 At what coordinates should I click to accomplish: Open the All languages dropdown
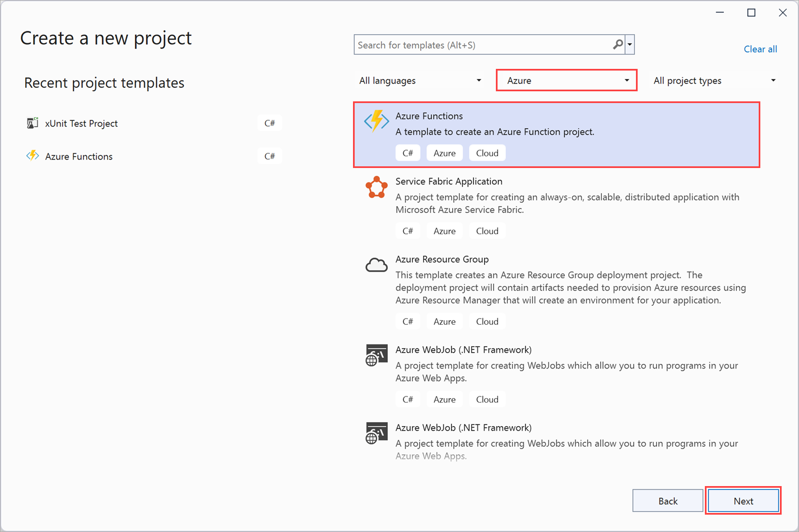coord(420,81)
